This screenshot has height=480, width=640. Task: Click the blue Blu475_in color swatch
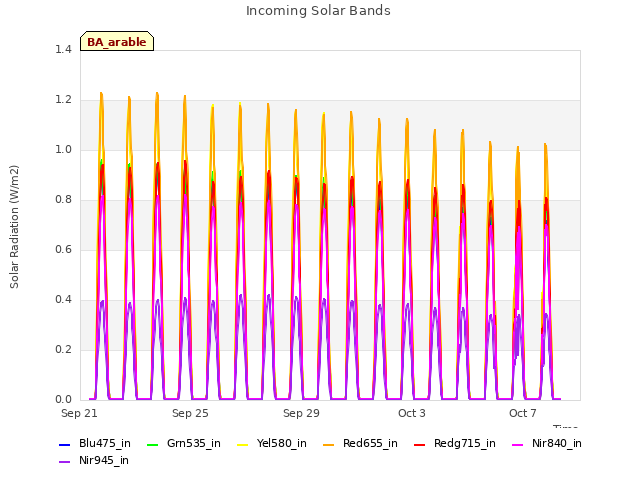coord(64,444)
